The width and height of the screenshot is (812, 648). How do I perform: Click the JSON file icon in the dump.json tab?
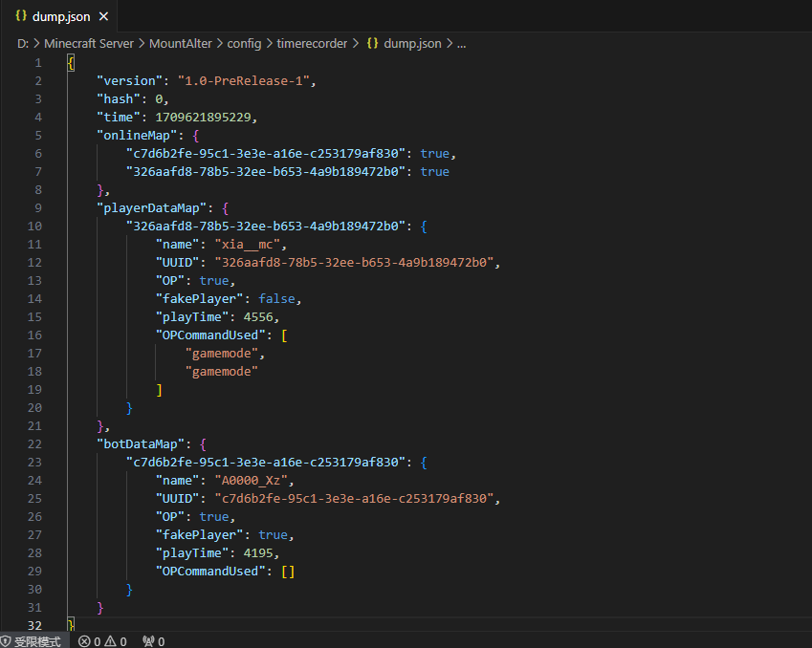[21, 16]
